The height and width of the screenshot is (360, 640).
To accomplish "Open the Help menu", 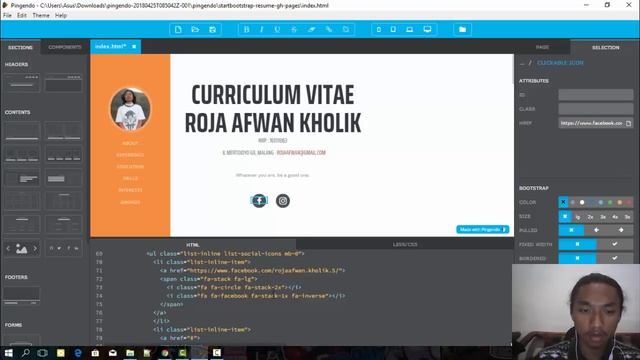I will click(61, 16).
